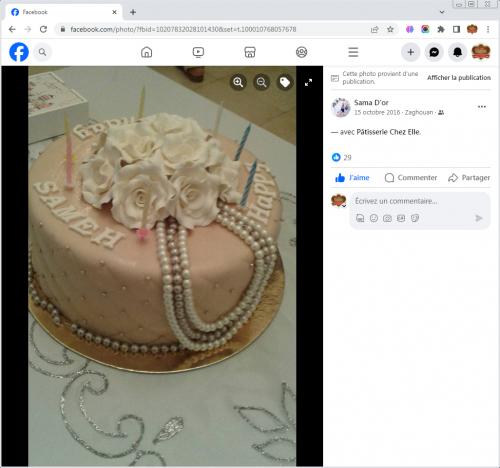Open the notifications bell
The width and height of the screenshot is (500, 468).
coord(457,52)
